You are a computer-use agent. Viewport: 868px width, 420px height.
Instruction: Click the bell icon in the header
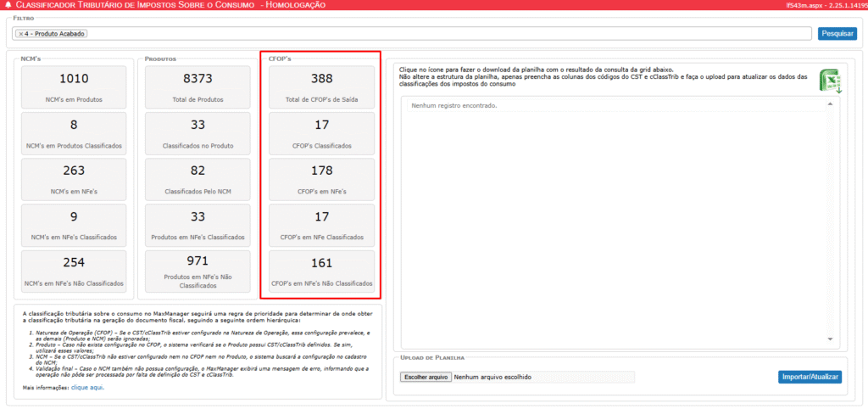(x=8, y=5)
